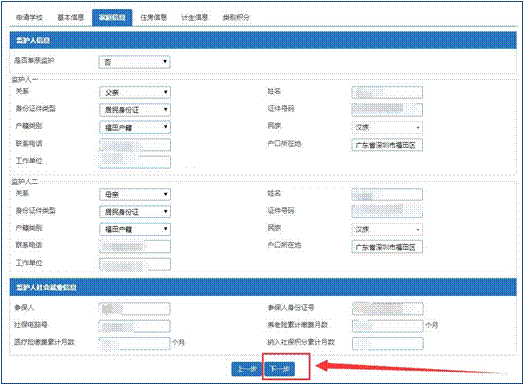The image size is (524, 385).
Task: Focus the 监护人二 证件号码 input field
Action: (387, 212)
